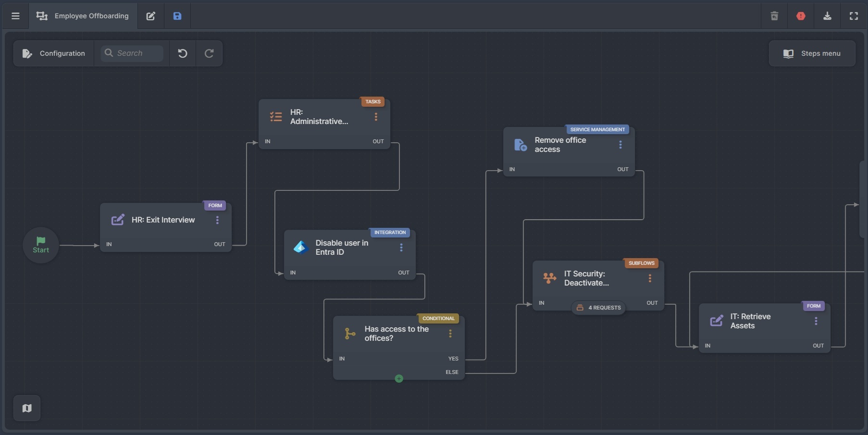
Task: Focus the Search input field
Action: (132, 53)
